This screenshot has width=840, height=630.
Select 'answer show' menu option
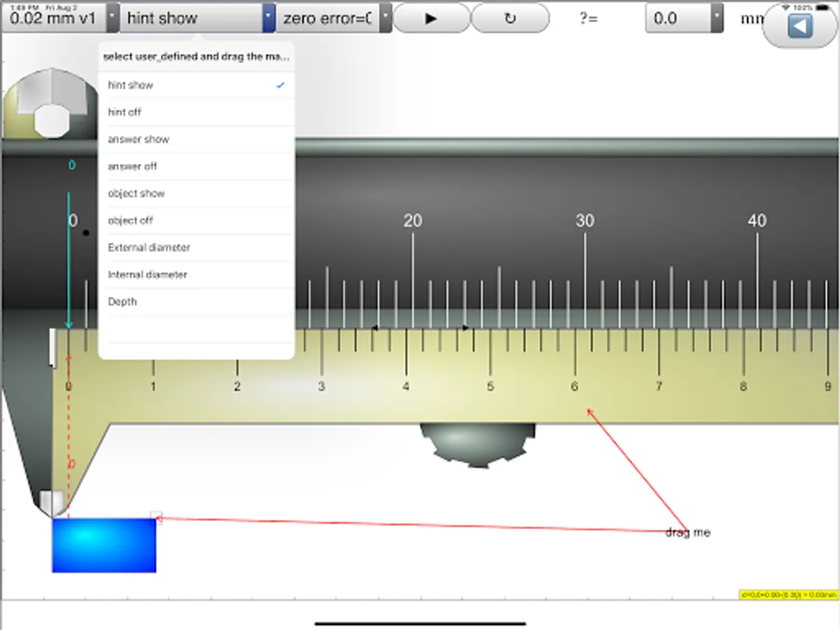pos(196,139)
